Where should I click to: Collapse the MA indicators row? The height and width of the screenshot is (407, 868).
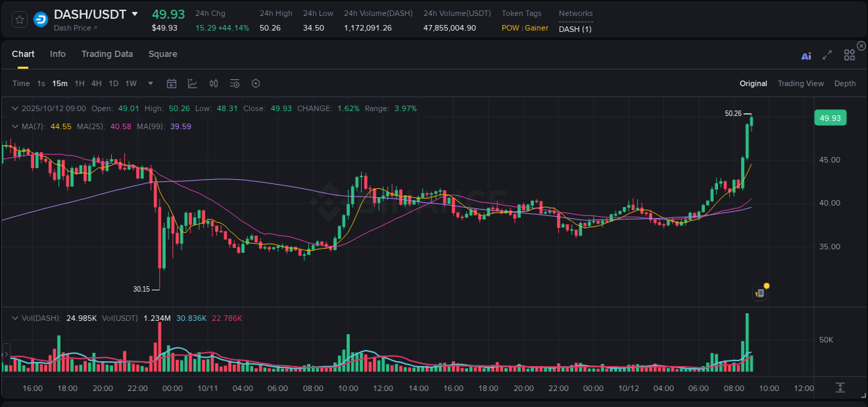click(15, 126)
